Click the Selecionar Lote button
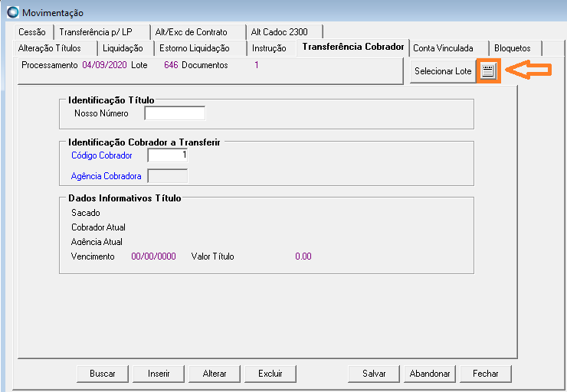The height and width of the screenshot is (392, 567). click(443, 71)
